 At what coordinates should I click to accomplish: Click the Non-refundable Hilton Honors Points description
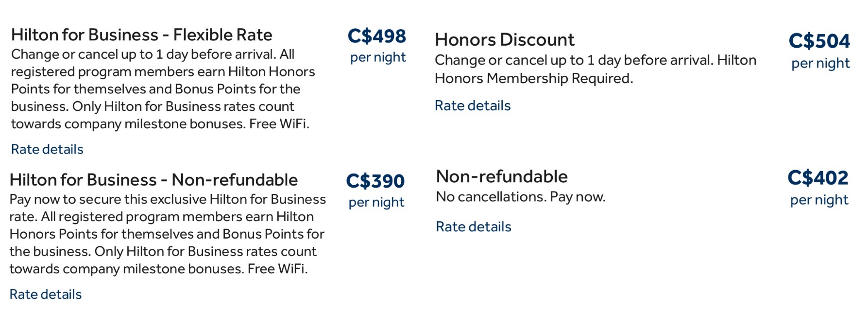click(168, 234)
